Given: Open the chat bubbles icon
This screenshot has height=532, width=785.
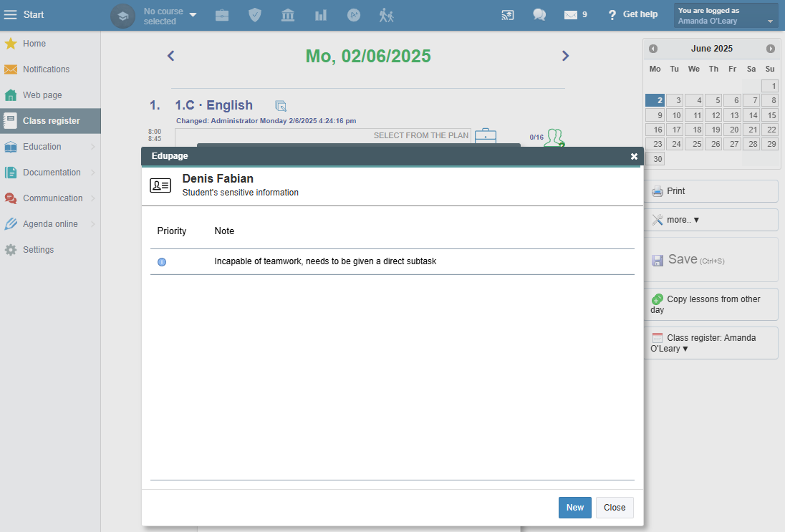Looking at the screenshot, I should [539, 15].
